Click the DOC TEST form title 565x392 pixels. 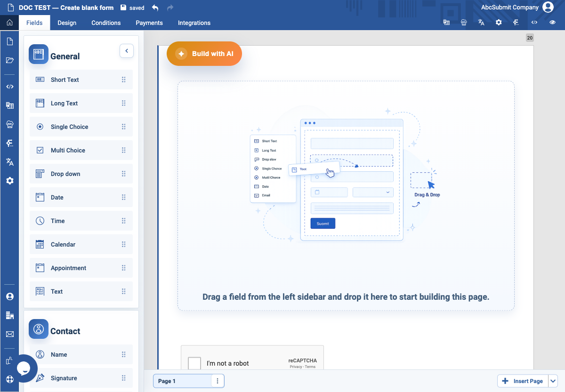click(65, 8)
